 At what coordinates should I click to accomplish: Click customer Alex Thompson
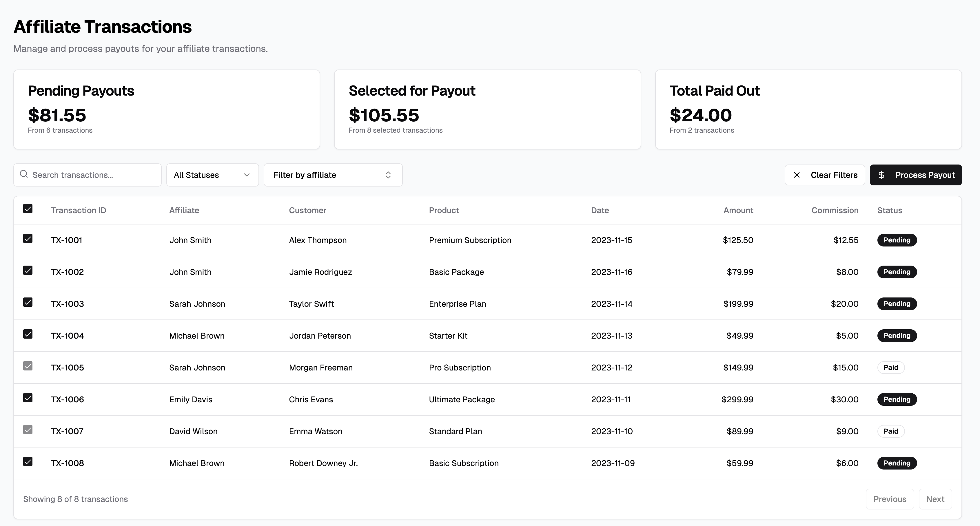point(318,240)
